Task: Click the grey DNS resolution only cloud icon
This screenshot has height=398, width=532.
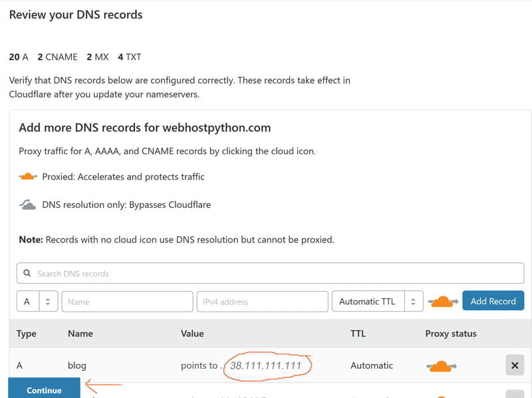Action: point(28,205)
